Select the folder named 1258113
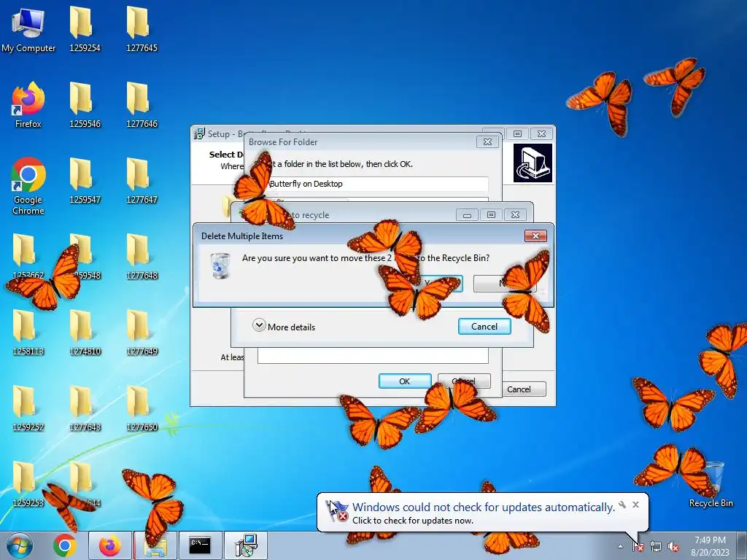This screenshot has width=747, height=560. (x=28, y=332)
